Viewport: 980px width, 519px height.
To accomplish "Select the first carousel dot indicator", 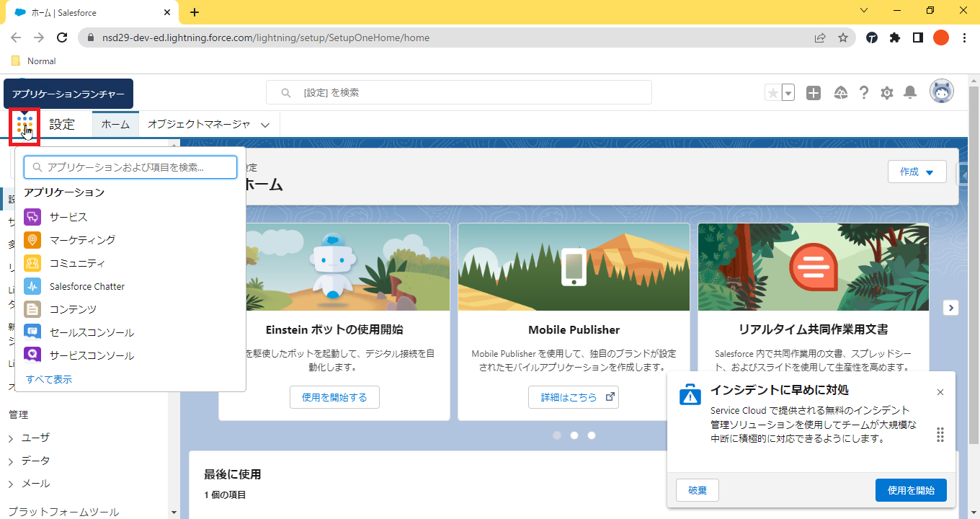I will [557, 435].
